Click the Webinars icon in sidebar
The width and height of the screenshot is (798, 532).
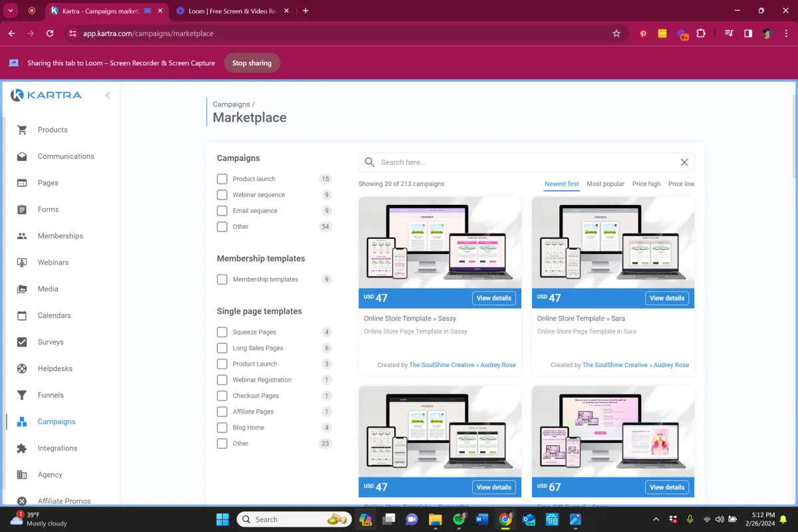pos(22,263)
